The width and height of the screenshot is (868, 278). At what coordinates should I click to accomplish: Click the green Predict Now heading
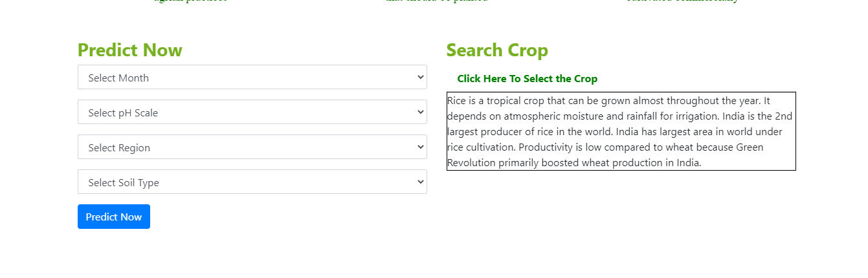129,50
